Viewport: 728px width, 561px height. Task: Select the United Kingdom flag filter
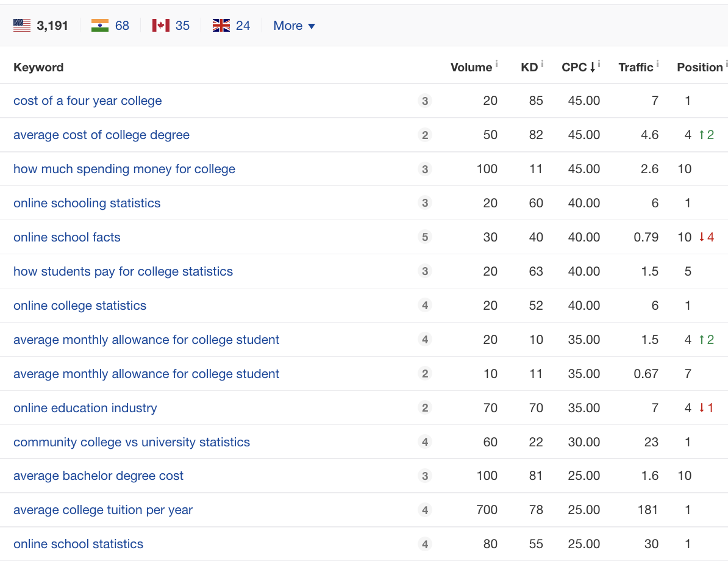[221, 26]
